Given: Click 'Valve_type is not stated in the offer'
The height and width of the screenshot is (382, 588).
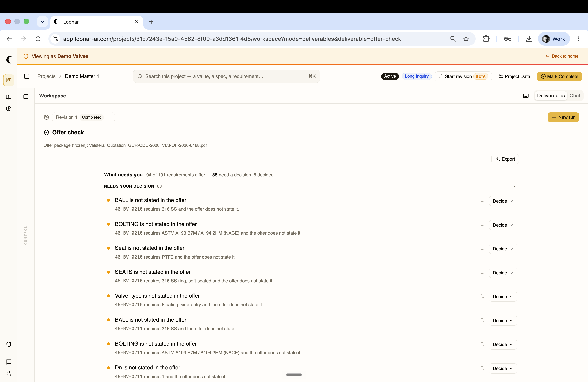Looking at the screenshot, I should [157, 296].
